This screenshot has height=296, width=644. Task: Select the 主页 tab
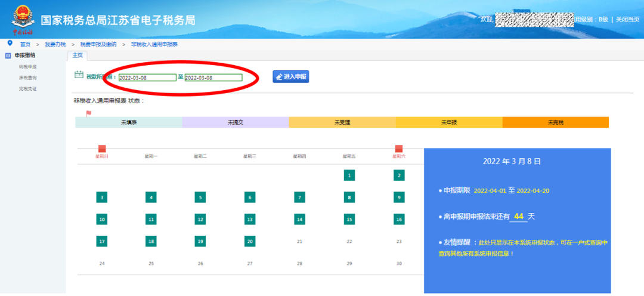click(x=77, y=55)
